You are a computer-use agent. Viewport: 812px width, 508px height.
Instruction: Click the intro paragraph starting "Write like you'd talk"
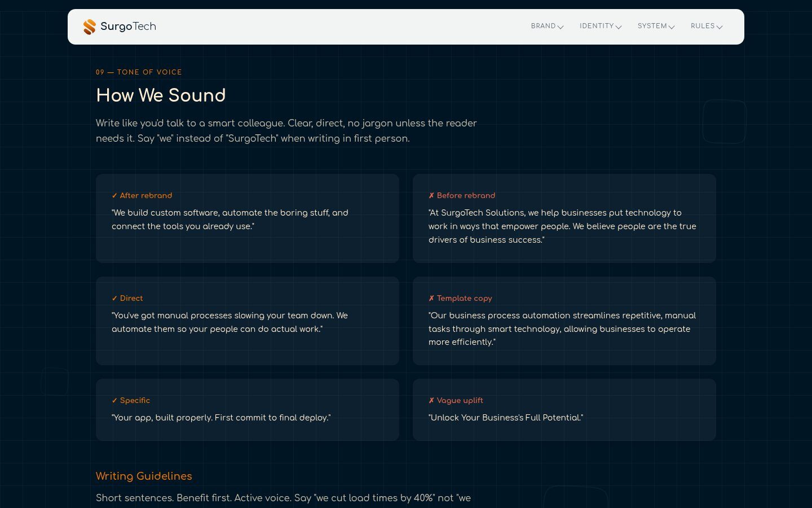(x=286, y=131)
